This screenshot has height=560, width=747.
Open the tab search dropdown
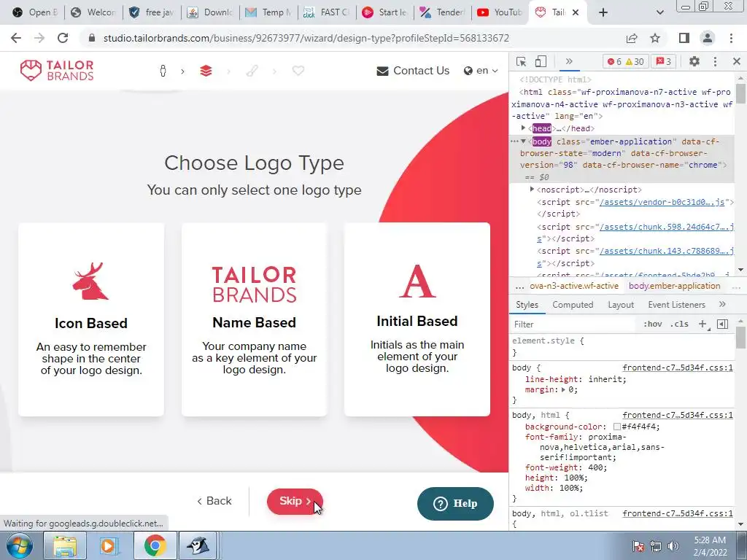(659, 12)
